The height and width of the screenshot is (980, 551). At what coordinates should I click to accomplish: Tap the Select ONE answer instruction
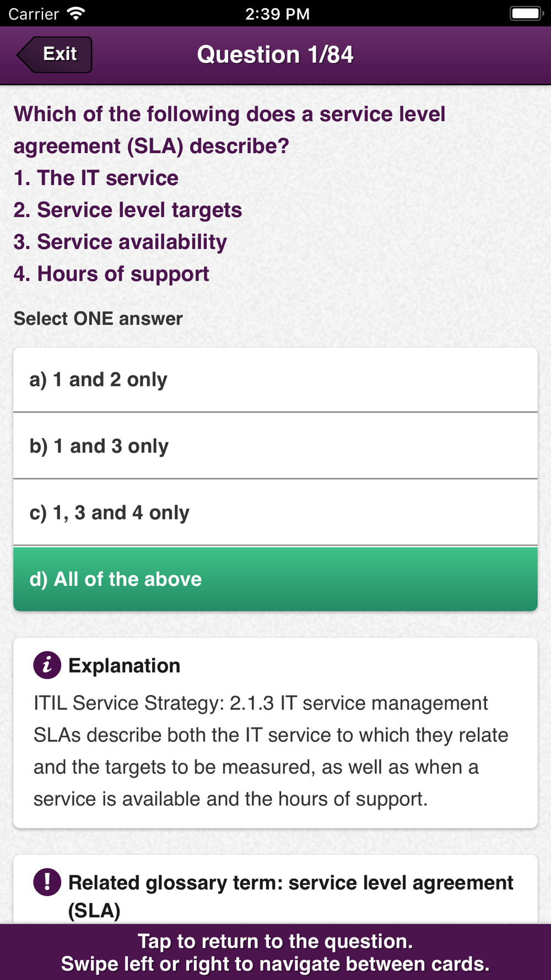pyautogui.click(x=98, y=319)
